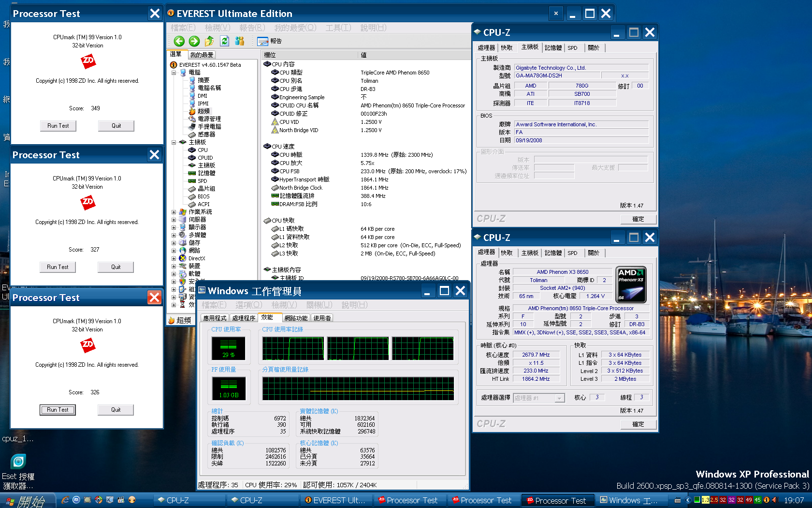Click PF 使用量 1.03 GB gauge
This screenshot has width=812, height=508.
pos(229,388)
